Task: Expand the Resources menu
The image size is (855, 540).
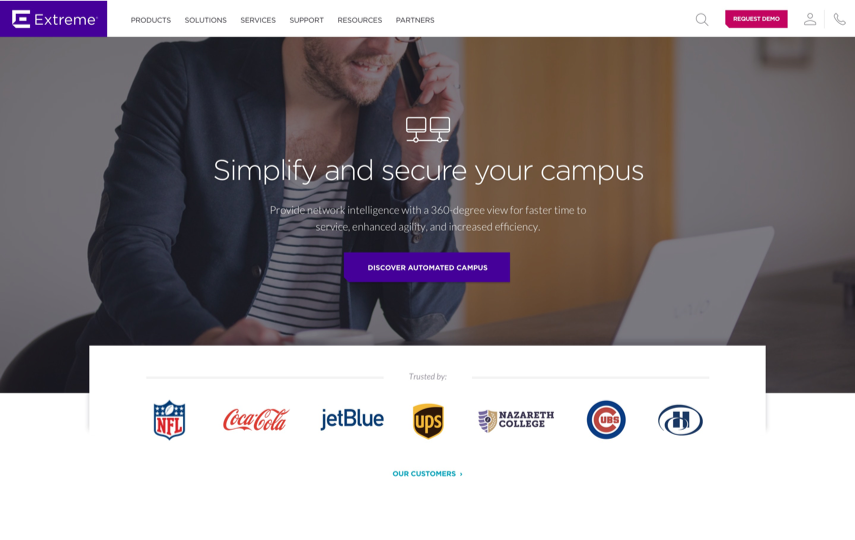Action: [359, 20]
